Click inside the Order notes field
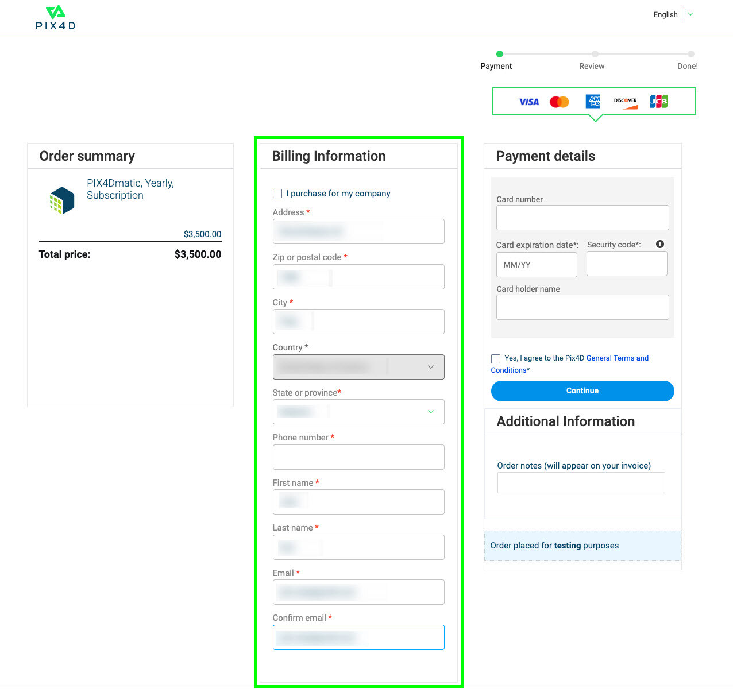 click(x=581, y=483)
